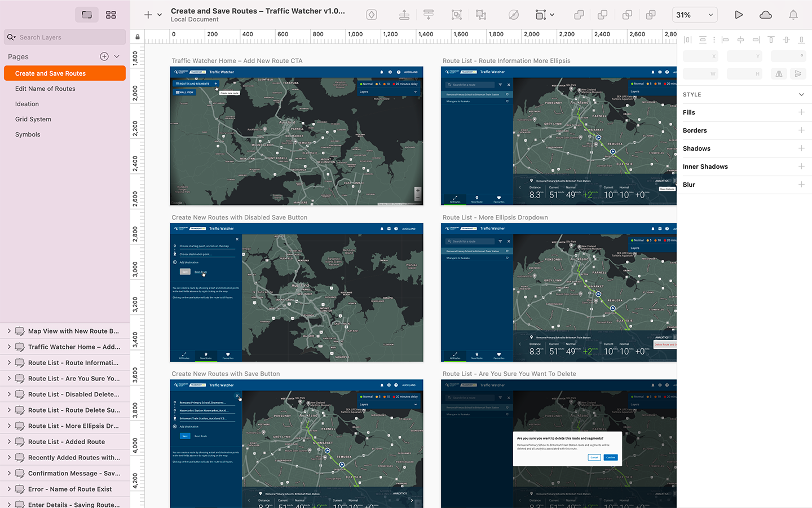
Task: Click the Union boolean icon
Action: pyautogui.click(x=579, y=15)
